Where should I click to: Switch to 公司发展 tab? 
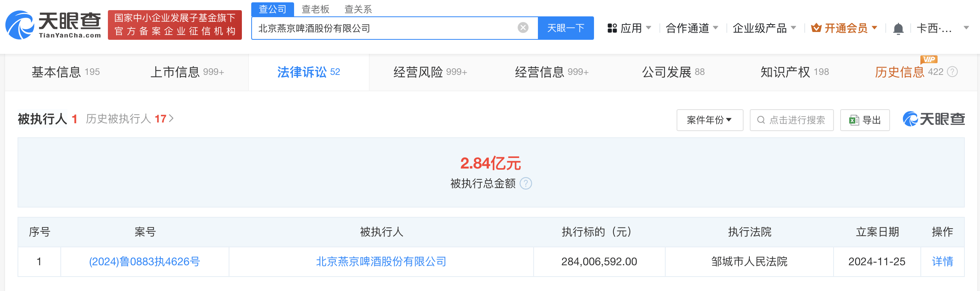point(673,72)
